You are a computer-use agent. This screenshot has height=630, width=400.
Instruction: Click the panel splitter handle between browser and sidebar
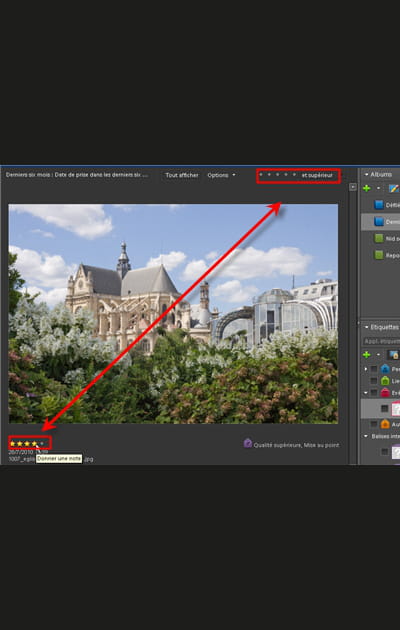[x=358, y=323]
